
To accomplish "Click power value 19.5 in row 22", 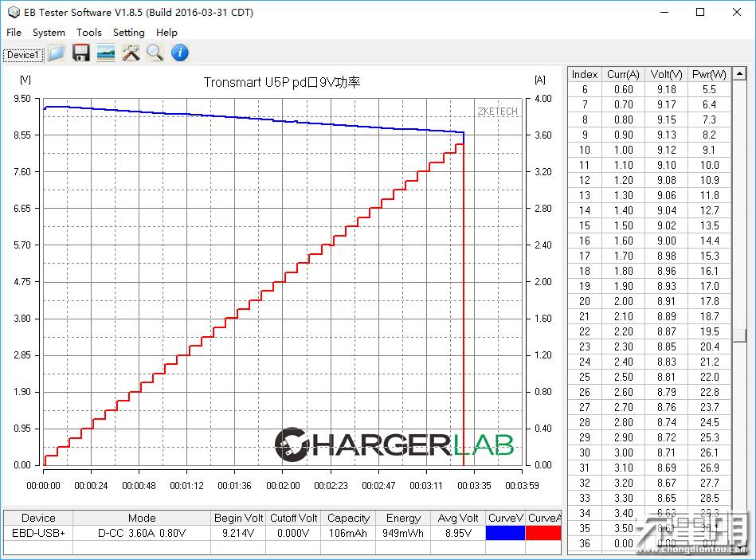I will (709, 331).
